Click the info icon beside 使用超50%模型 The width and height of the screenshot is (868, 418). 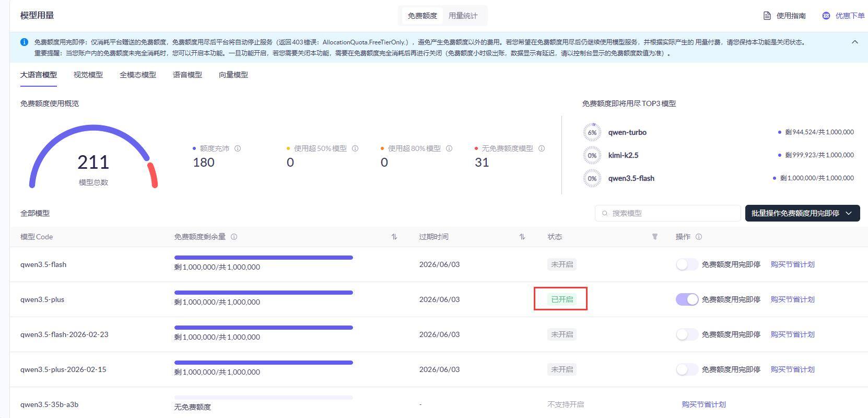point(355,148)
